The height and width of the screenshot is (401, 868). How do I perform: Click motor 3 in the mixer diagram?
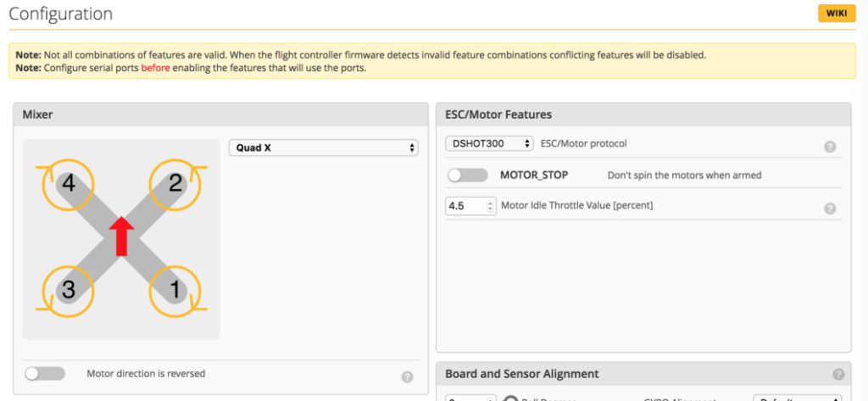(x=68, y=289)
